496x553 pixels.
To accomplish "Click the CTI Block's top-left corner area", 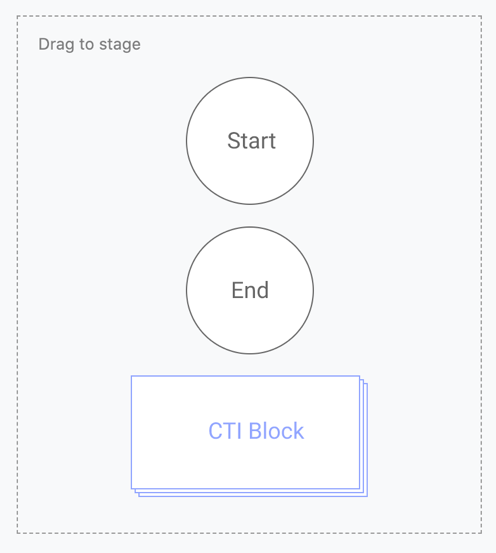I will (141, 385).
